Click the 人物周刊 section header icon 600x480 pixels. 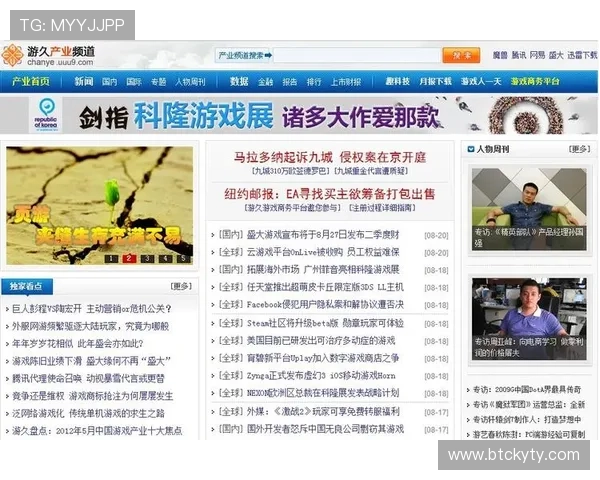pos(471,149)
